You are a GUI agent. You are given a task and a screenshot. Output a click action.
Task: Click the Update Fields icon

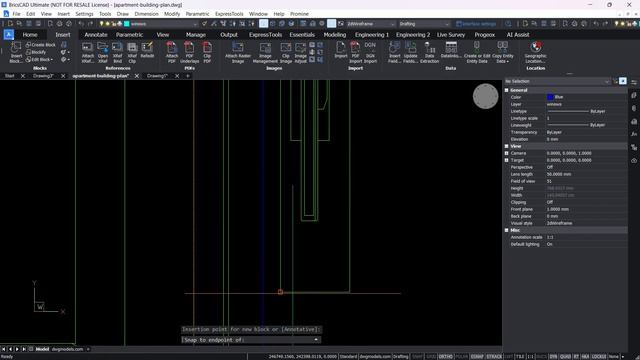[x=410, y=52]
